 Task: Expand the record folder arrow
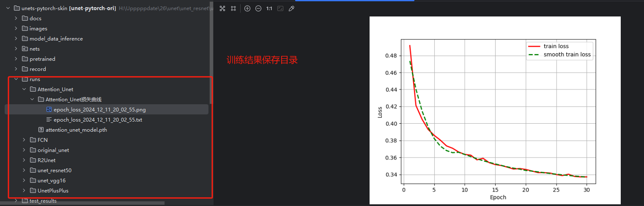[16, 69]
